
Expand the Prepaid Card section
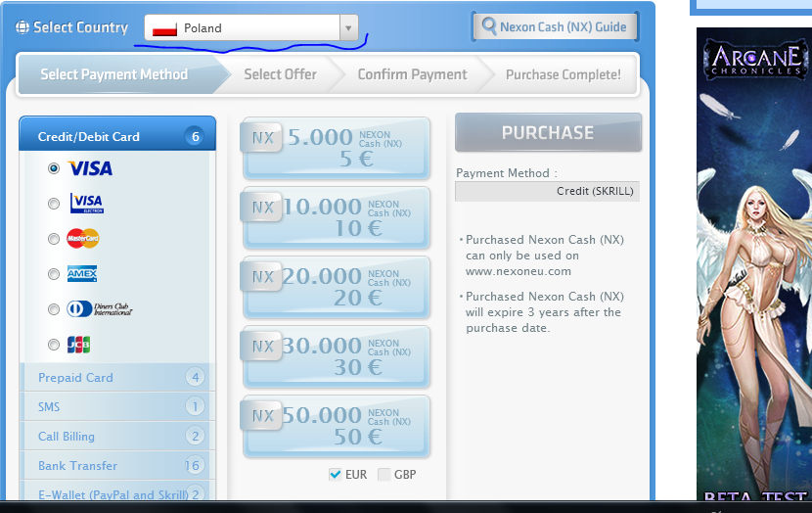click(x=117, y=377)
